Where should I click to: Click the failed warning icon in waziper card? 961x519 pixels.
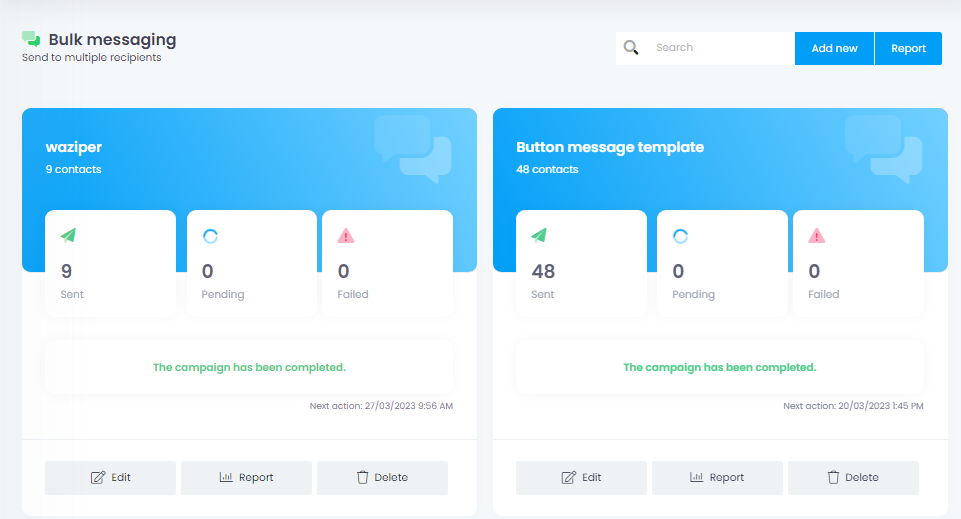(x=346, y=236)
